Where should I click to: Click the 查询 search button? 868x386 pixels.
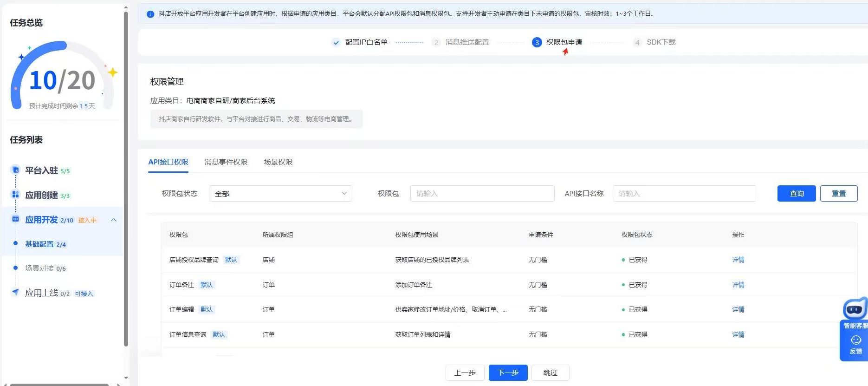pos(796,194)
